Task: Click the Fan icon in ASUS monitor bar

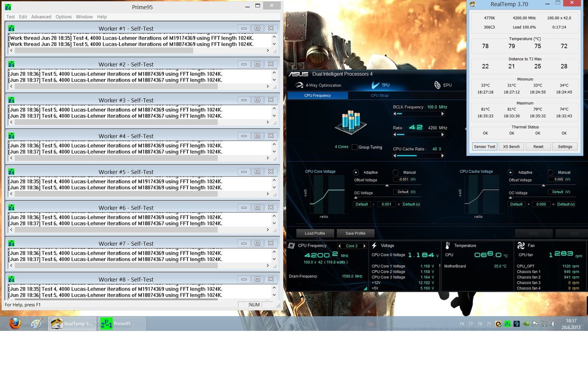Action: coord(521,246)
